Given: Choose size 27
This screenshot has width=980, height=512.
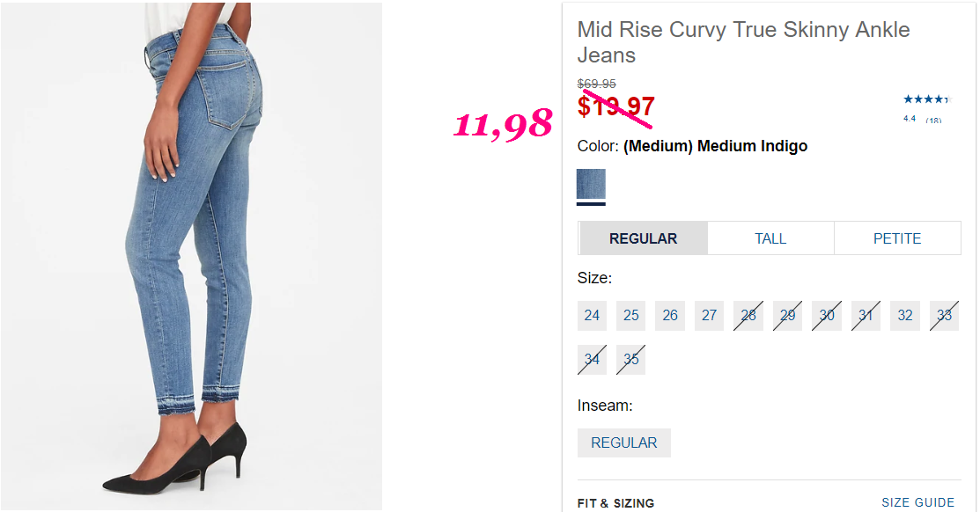Looking at the screenshot, I should coord(710,315).
